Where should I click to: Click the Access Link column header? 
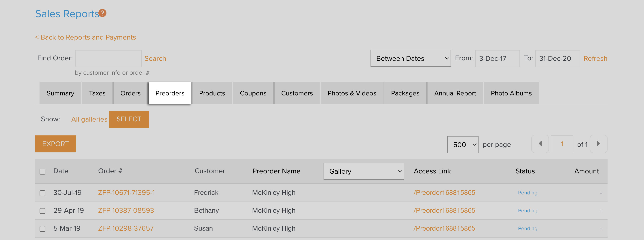click(432, 171)
